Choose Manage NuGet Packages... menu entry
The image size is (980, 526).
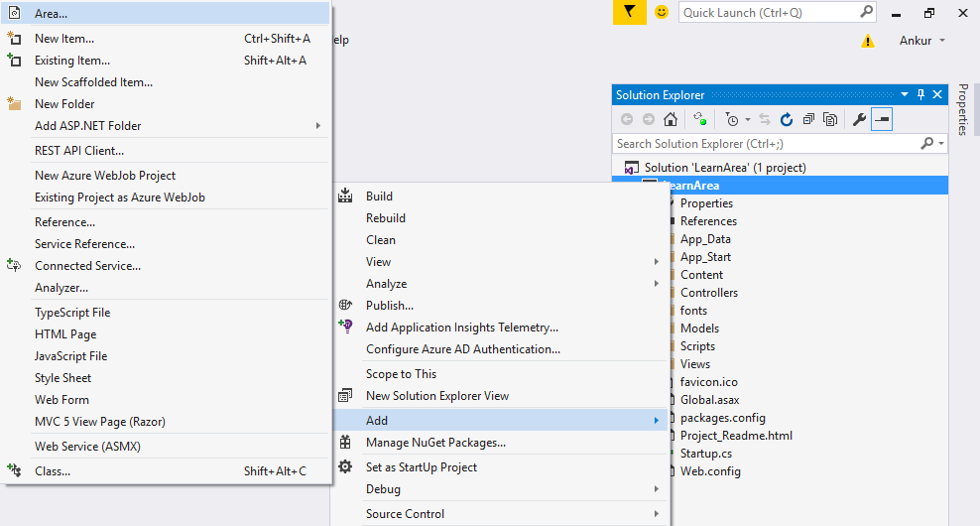point(435,443)
